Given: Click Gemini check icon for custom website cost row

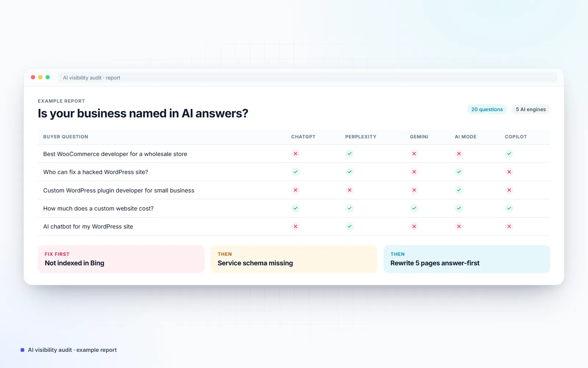Looking at the screenshot, I should click(x=414, y=208).
